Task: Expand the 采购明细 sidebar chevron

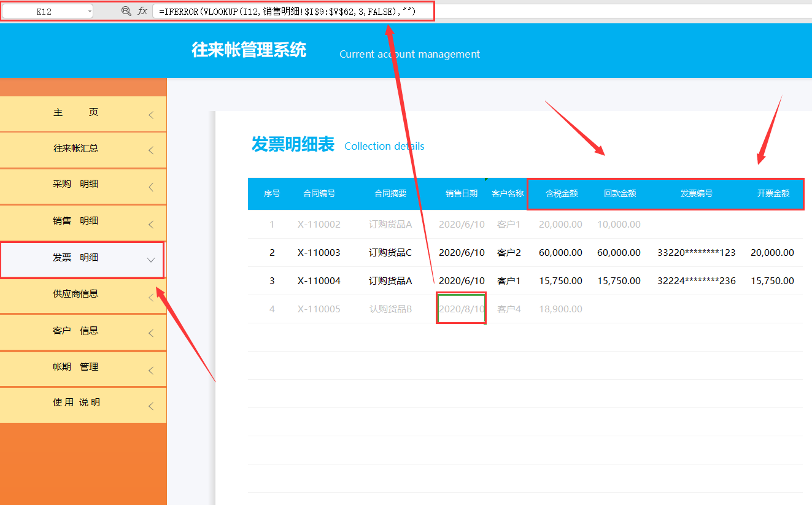Action: (151, 187)
